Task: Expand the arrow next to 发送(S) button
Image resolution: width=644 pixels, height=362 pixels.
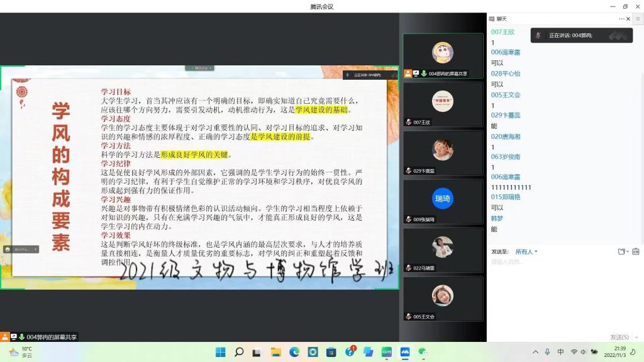Action: (x=636, y=337)
